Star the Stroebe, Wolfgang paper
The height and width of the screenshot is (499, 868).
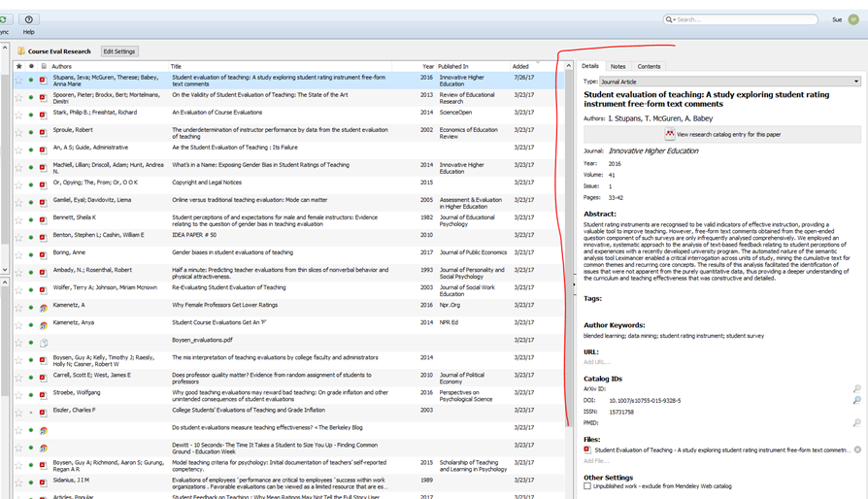tap(18, 395)
